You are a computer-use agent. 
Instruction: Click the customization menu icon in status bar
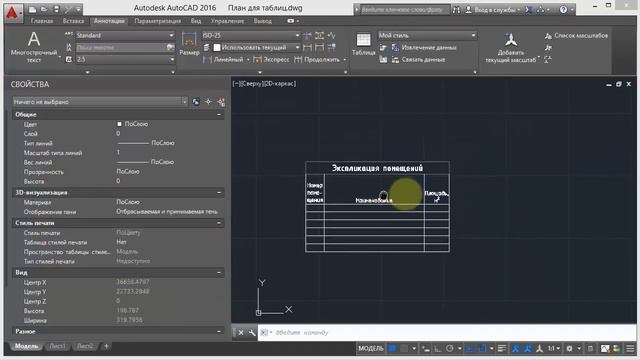630,348
